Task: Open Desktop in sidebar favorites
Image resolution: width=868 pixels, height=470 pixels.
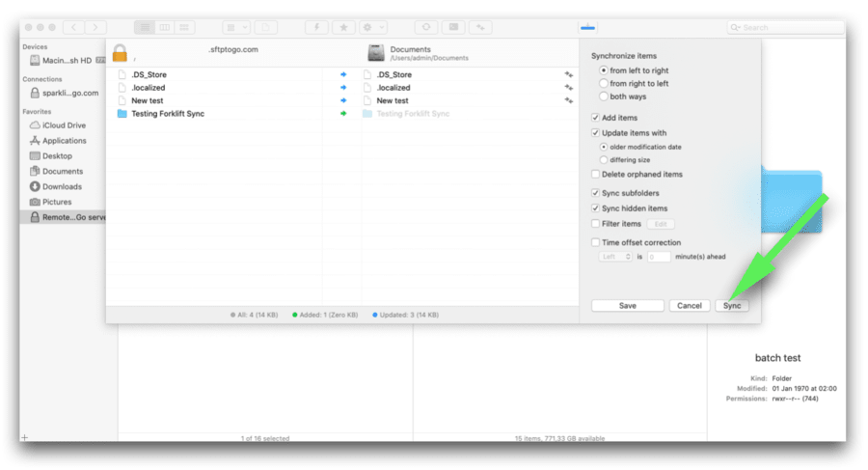Action: 51,156
